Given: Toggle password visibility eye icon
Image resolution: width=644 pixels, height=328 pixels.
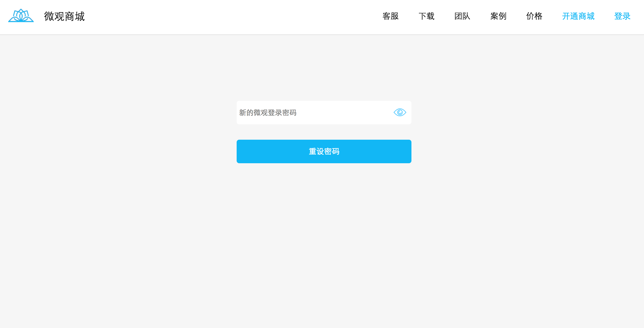Looking at the screenshot, I should [x=400, y=112].
